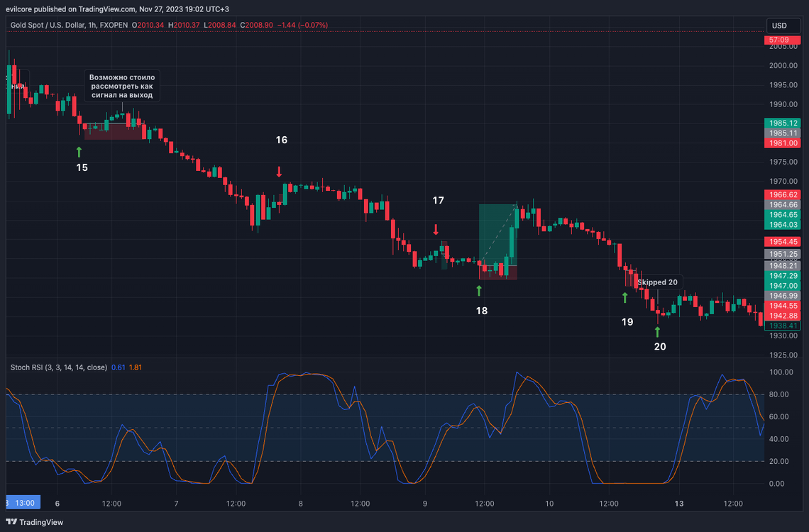Select the green long position box near 18

coord(498,235)
